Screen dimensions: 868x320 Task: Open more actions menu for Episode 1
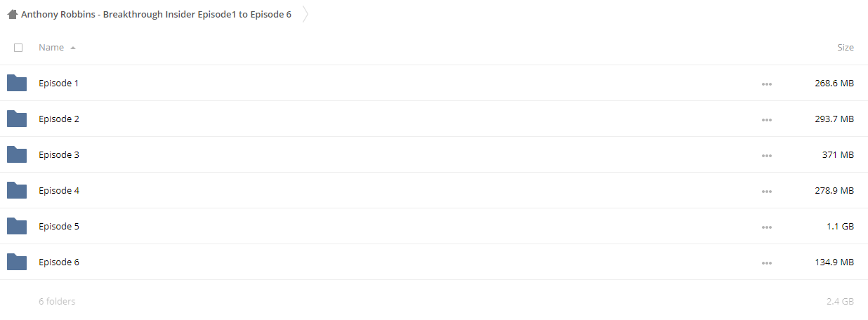pos(766,84)
